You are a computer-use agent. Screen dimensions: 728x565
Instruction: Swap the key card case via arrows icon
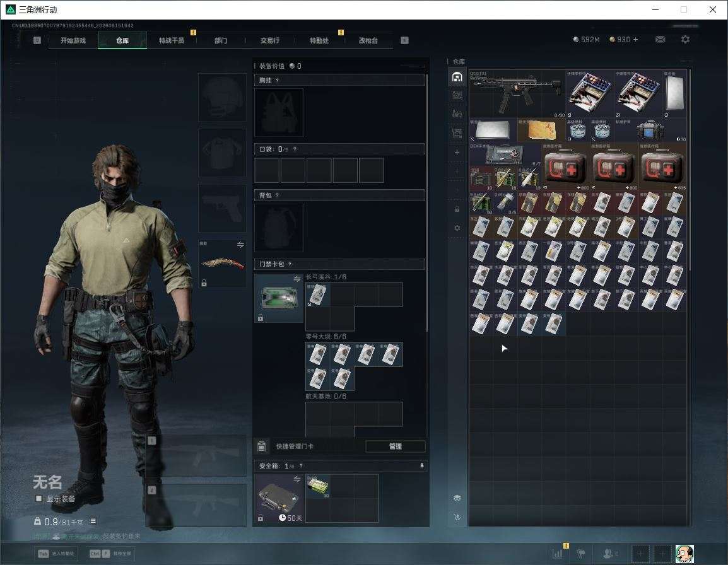tap(296, 279)
